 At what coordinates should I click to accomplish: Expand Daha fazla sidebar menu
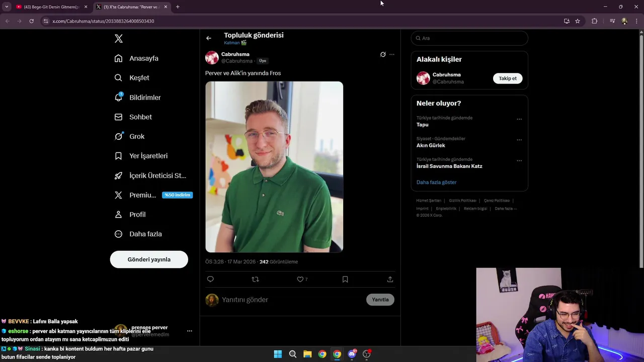(138, 234)
